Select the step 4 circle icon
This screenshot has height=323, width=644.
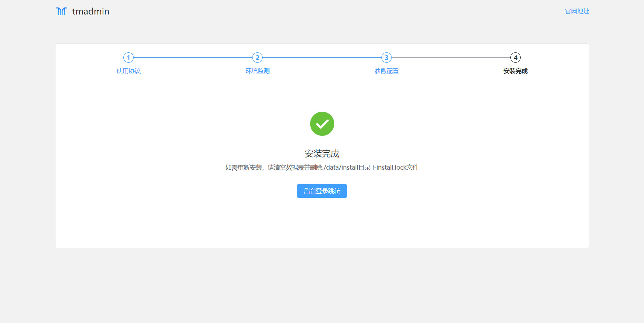pyautogui.click(x=515, y=58)
